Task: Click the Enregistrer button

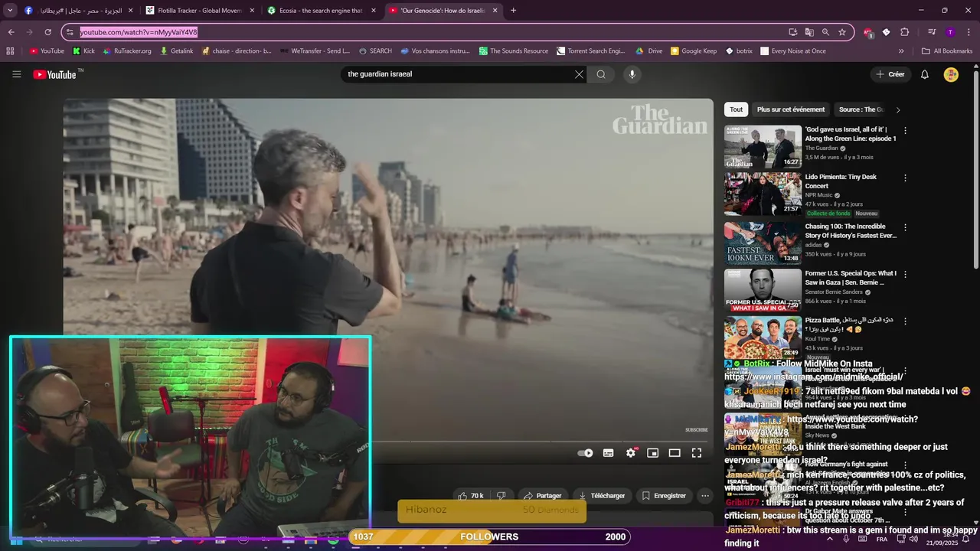Action: 664,496
